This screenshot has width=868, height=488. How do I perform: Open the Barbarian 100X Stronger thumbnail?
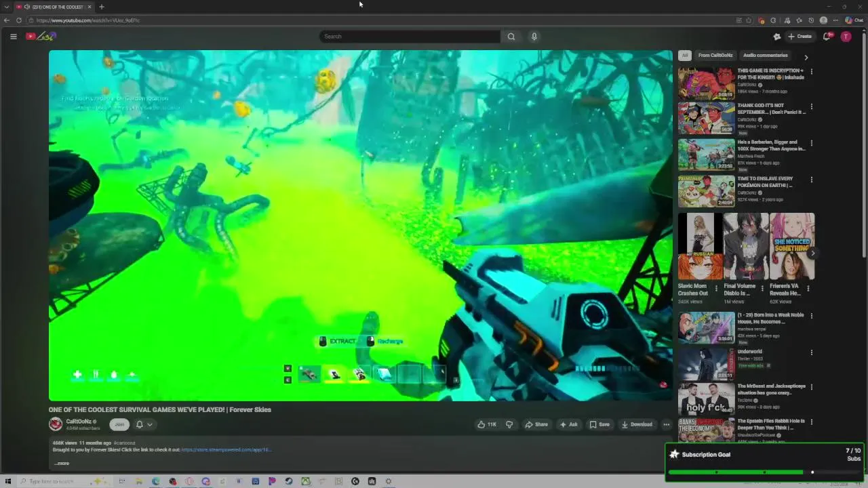tap(706, 155)
